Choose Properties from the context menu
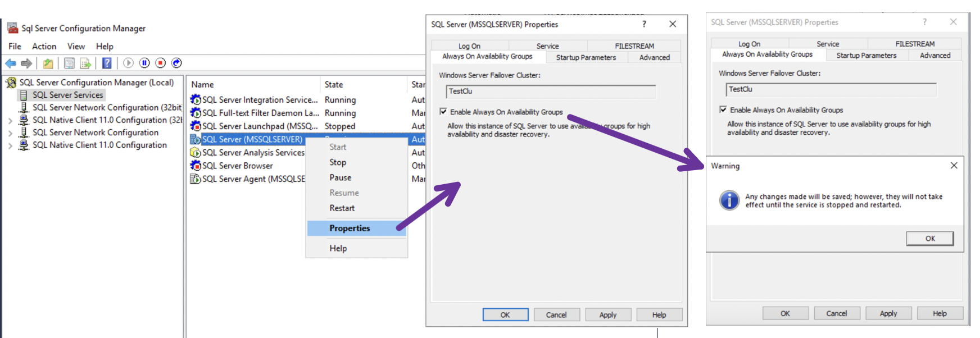Screen dimensions: 980x338 tap(350, 229)
